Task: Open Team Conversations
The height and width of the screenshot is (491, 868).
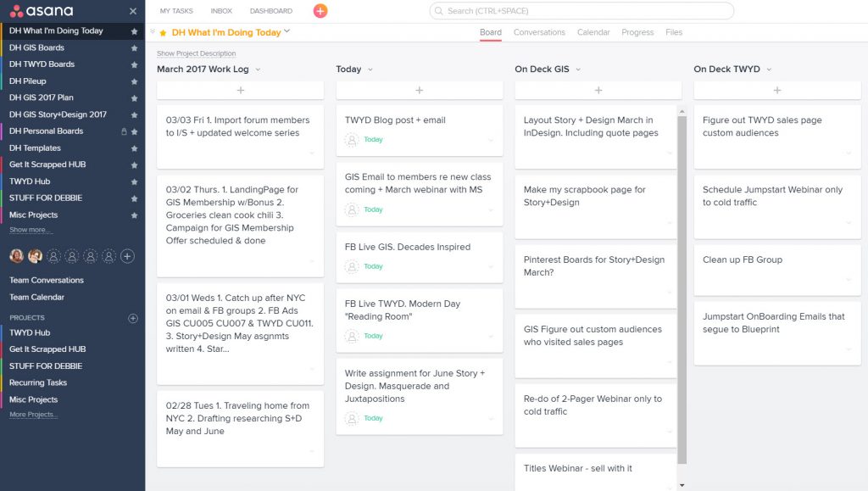Action: tap(47, 281)
